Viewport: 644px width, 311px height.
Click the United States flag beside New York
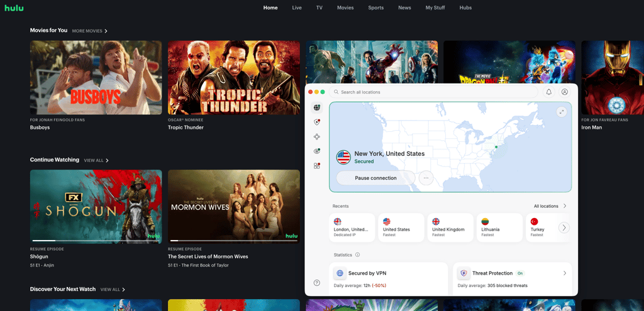pos(343,157)
